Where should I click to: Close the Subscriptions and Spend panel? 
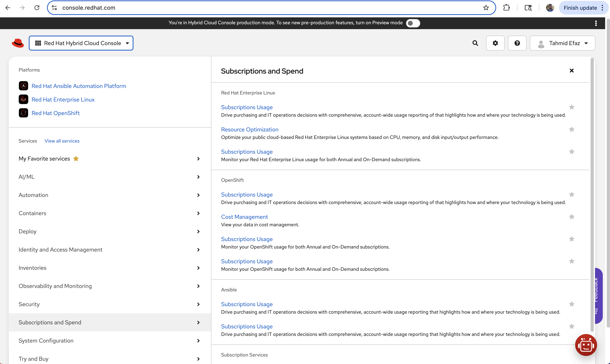point(572,71)
